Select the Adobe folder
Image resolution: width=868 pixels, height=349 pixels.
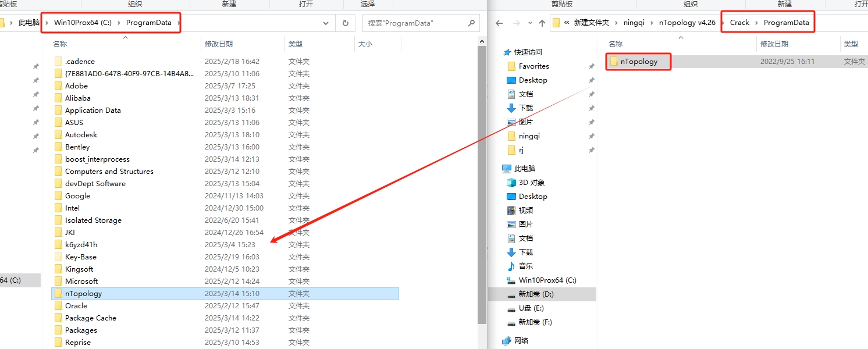pyautogui.click(x=76, y=86)
